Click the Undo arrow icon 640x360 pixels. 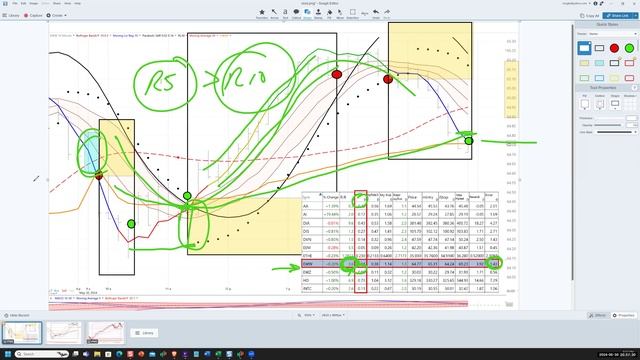[x=376, y=13]
